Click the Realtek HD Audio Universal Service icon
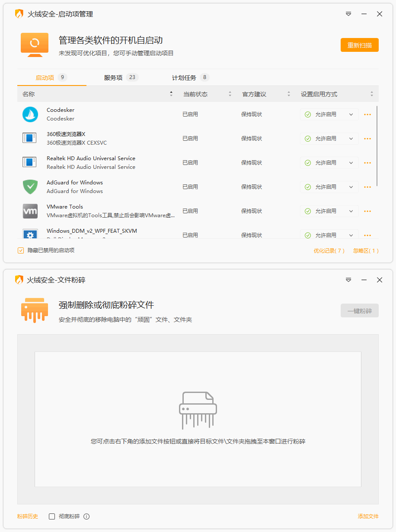This screenshot has height=532, width=396. 30,163
